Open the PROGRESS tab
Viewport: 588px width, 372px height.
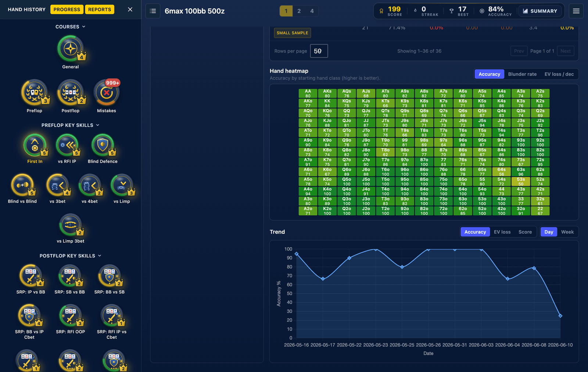pos(67,10)
